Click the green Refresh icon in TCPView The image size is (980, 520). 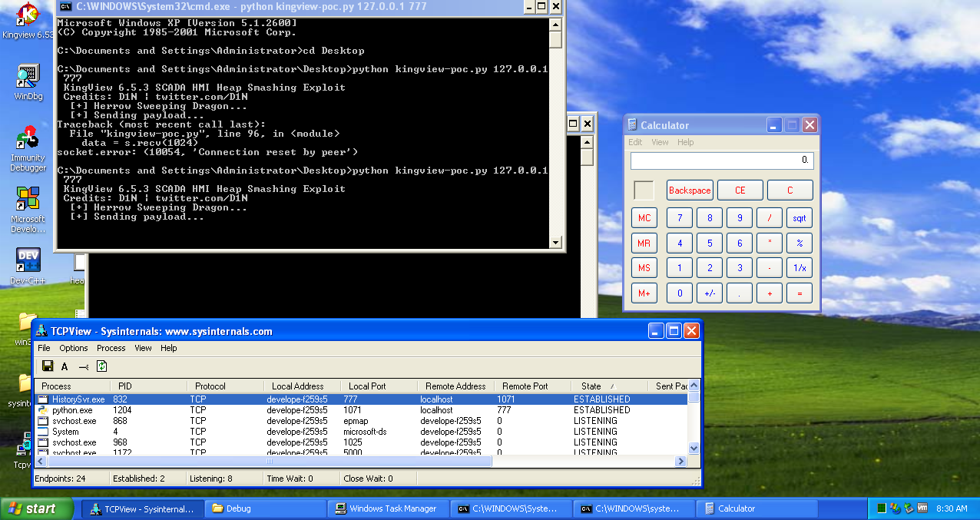click(x=101, y=366)
